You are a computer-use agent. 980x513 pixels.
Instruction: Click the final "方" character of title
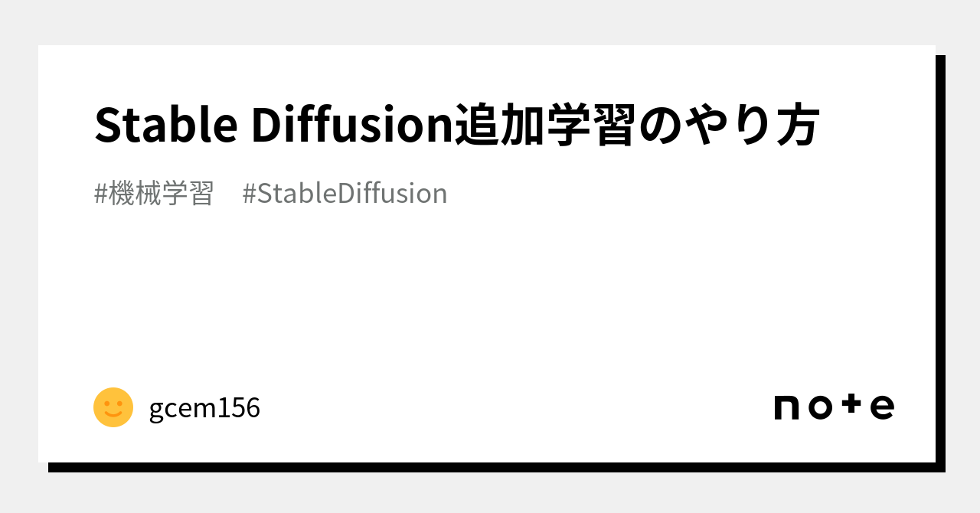coord(796,125)
